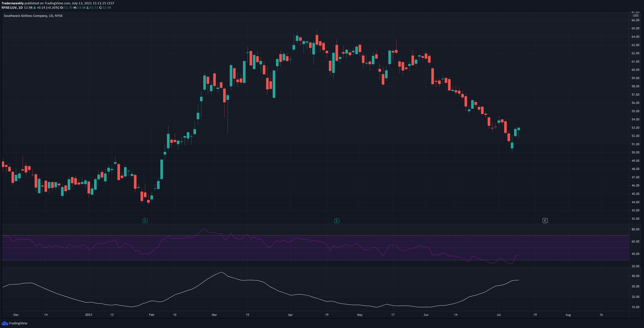The width and height of the screenshot is (644, 328).
Task: Click the May label on time axis
Action: [x=360, y=315]
